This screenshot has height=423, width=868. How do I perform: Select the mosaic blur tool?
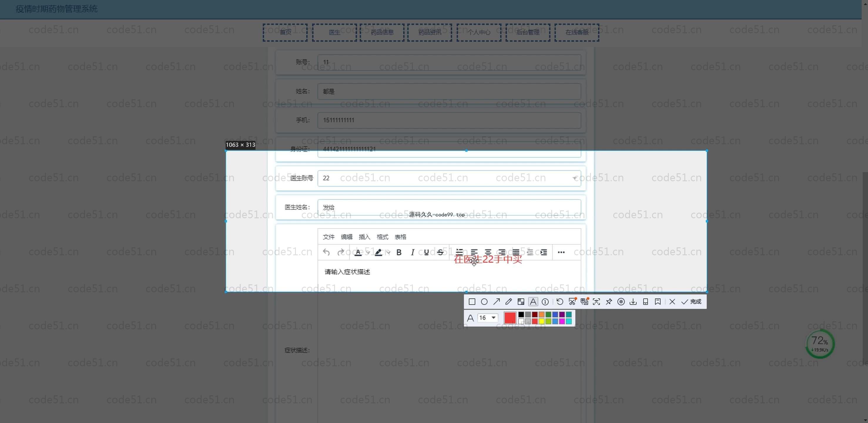tap(521, 302)
